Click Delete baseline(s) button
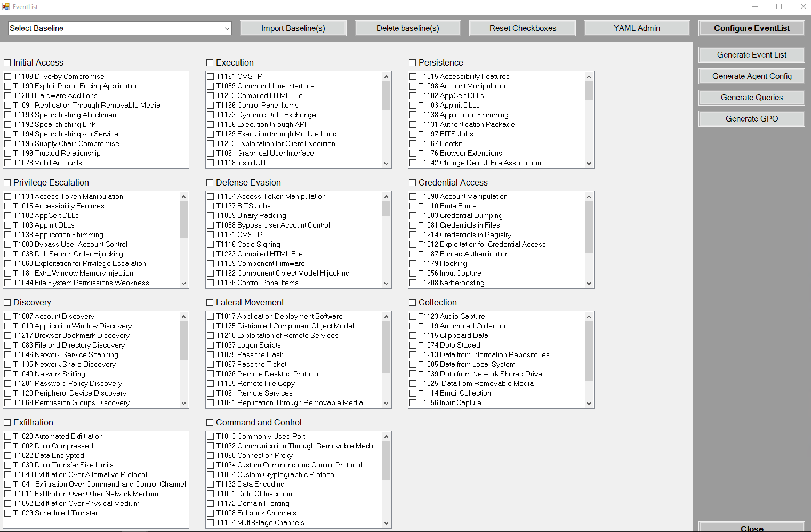The height and width of the screenshot is (532, 811). [x=407, y=28]
